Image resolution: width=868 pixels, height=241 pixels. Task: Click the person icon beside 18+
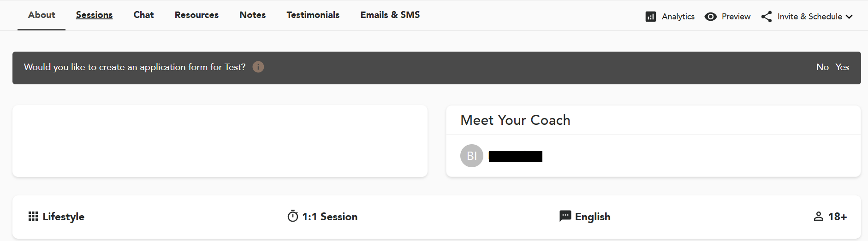819,217
